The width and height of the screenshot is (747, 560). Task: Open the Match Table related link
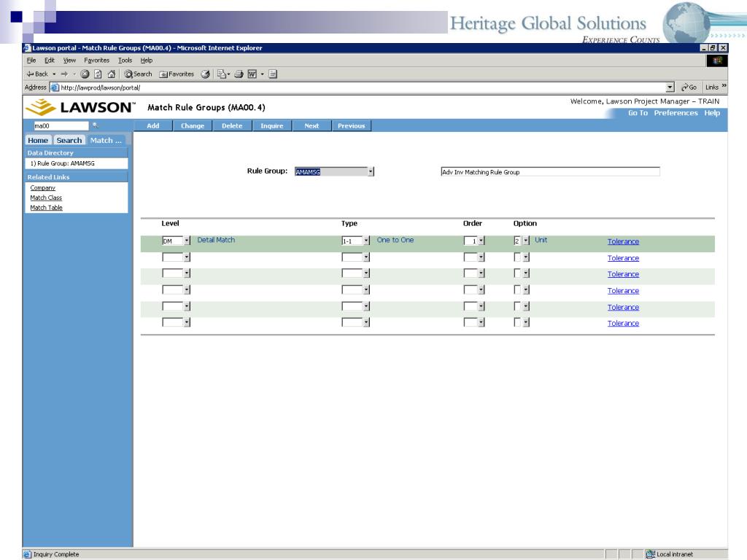46,208
